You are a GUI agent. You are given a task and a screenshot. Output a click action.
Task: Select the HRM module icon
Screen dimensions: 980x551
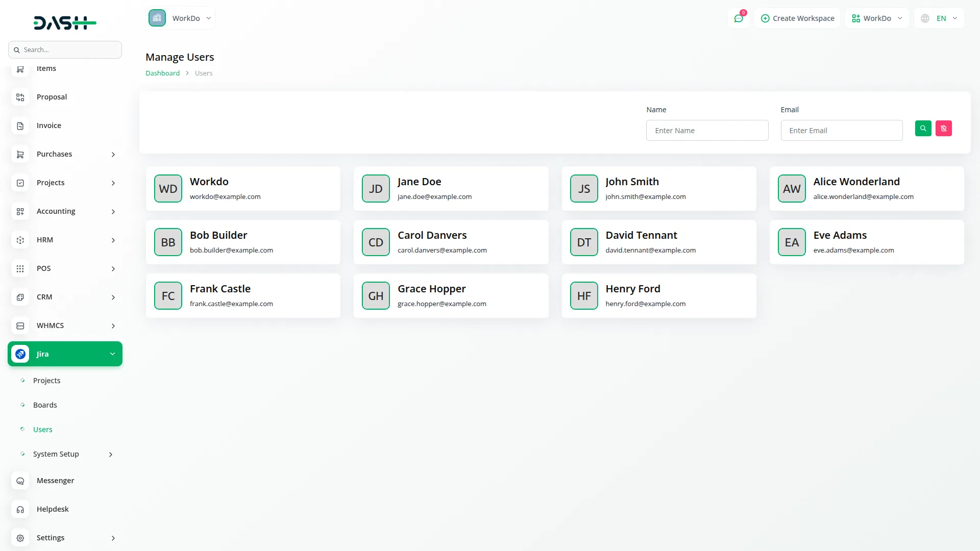20,240
